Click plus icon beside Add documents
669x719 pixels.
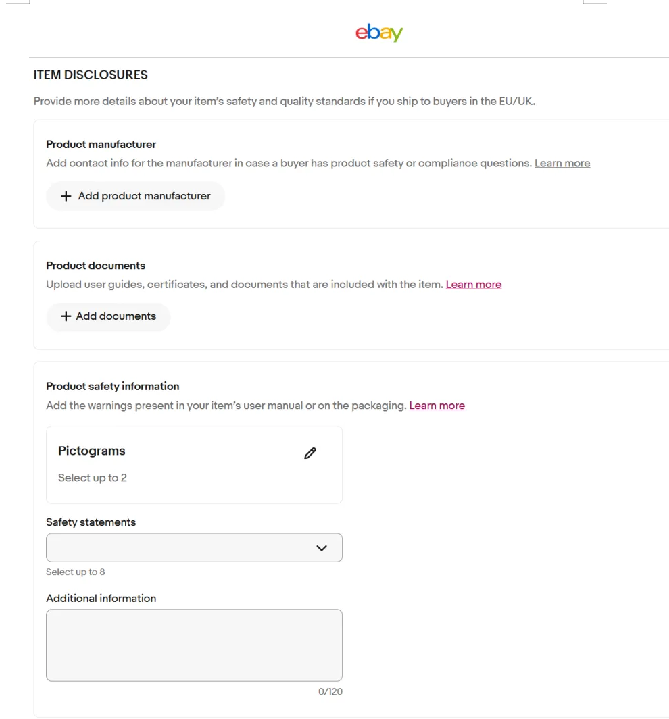click(x=66, y=316)
